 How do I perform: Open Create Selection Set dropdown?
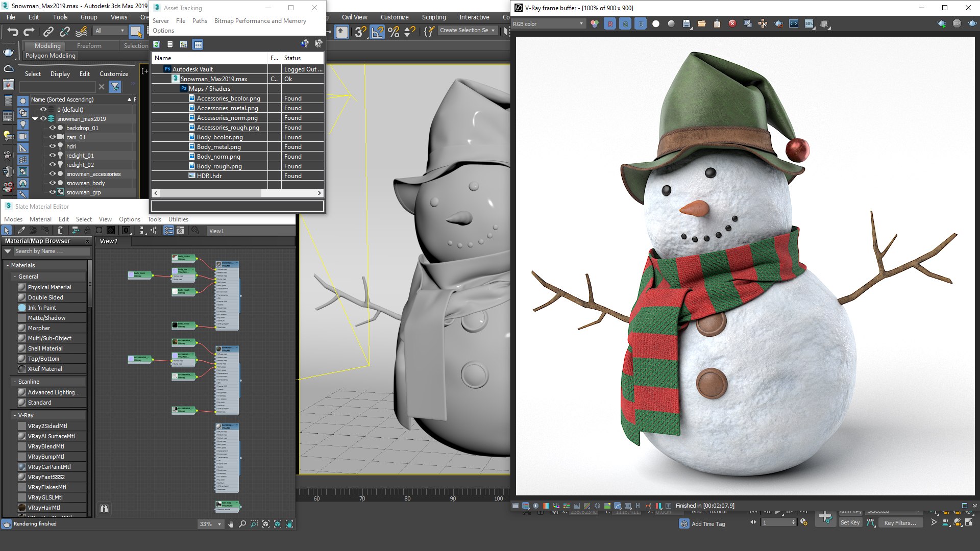pyautogui.click(x=468, y=31)
